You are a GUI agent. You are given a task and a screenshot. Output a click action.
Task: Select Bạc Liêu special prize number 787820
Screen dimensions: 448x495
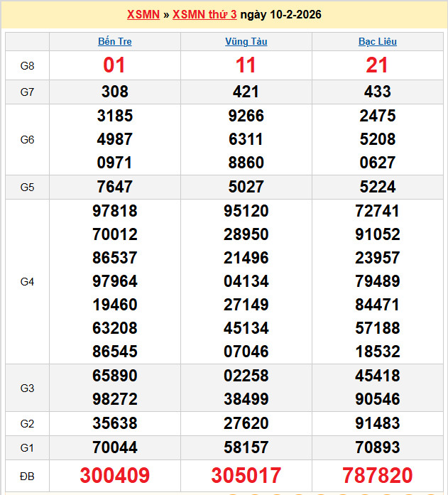pos(377,475)
